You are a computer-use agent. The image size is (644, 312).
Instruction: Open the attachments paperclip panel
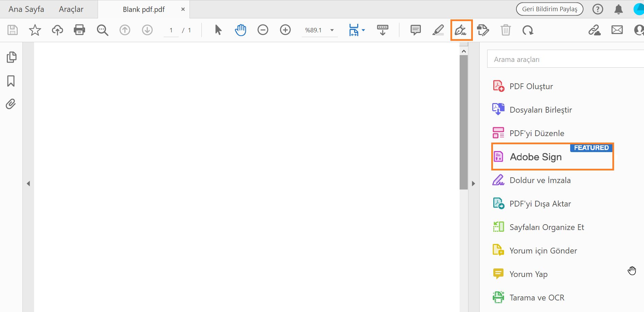pos(11,104)
